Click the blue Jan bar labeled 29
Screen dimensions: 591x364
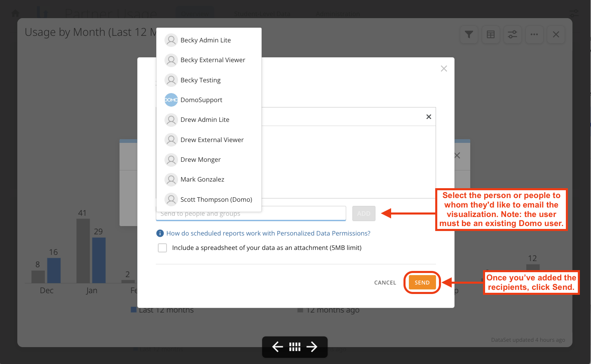[x=99, y=260]
